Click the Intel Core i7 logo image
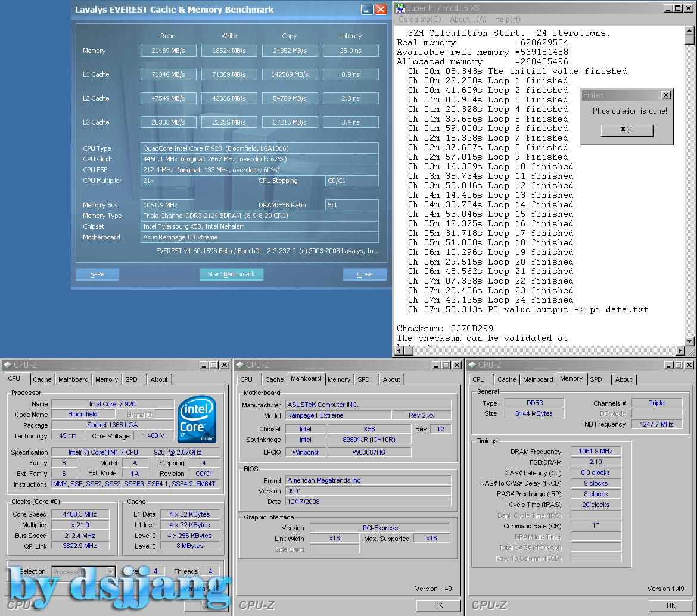This screenshot has height=616, width=697. [197, 419]
